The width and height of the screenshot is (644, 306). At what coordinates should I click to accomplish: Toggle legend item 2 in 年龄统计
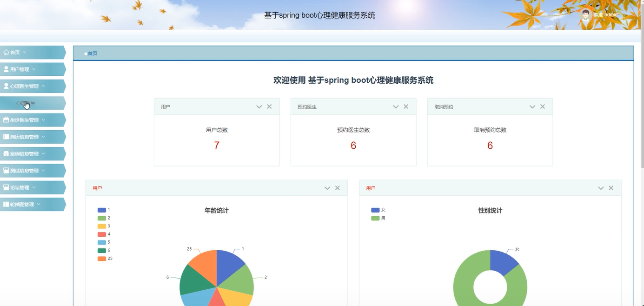pos(104,218)
